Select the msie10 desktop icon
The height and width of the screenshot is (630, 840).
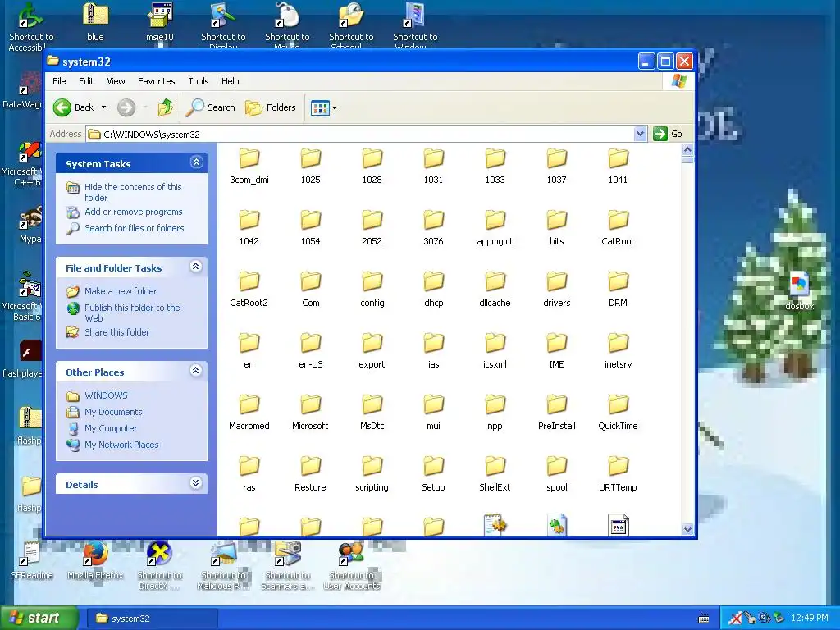tap(160, 22)
